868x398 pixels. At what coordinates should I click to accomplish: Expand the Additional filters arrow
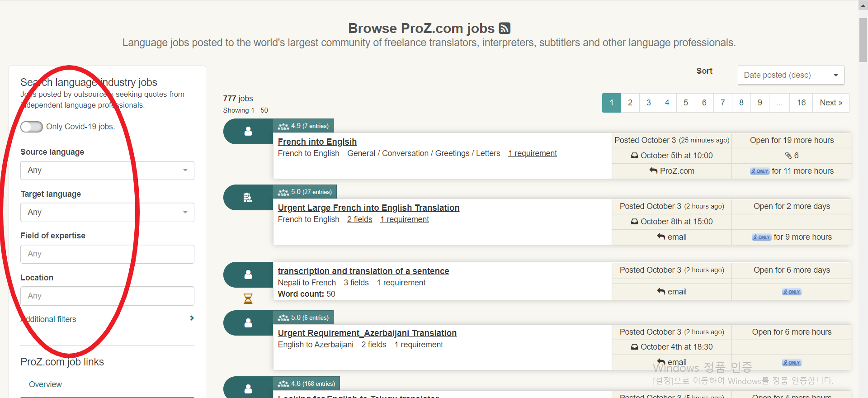tap(192, 318)
